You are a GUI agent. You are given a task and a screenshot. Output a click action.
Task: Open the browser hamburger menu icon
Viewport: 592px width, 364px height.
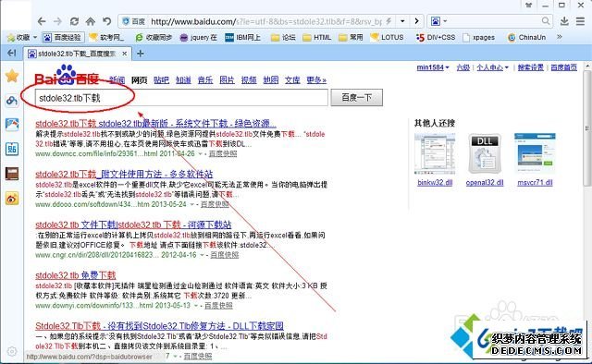(581, 21)
